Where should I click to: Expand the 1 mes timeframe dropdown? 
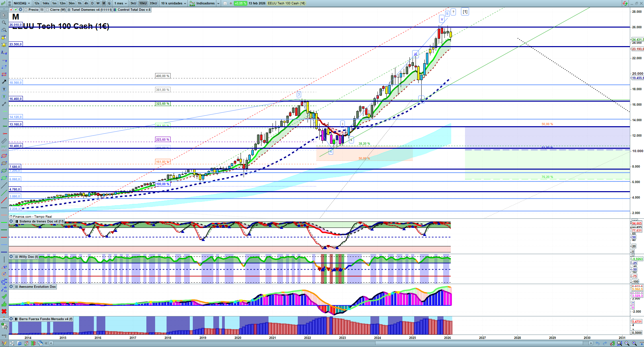[x=121, y=3]
